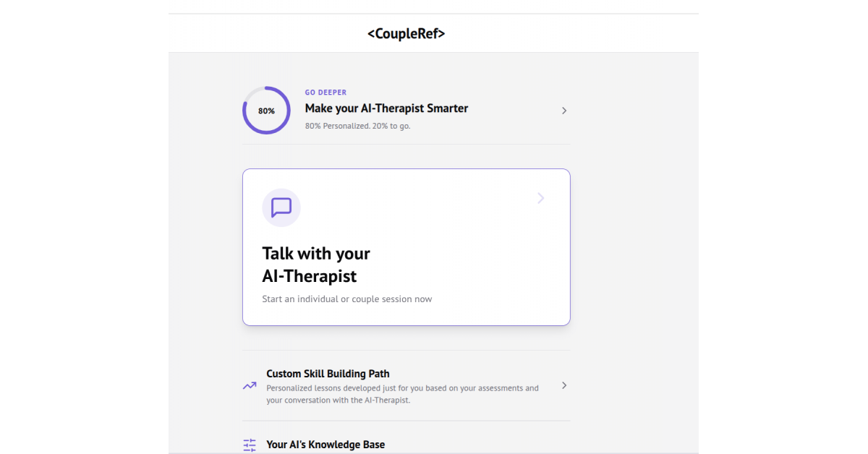Click Make your AI-Therapist Smarter heading
The height and width of the screenshot is (454, 868).
(386, 108)
